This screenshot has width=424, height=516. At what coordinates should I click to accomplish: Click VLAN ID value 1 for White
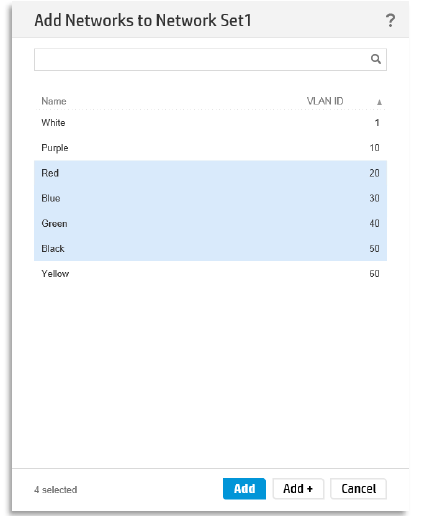377,123
